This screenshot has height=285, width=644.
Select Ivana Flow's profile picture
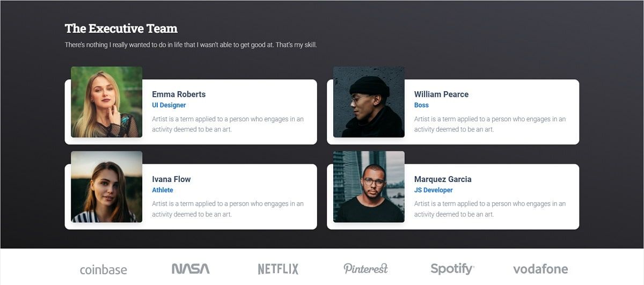106,187
